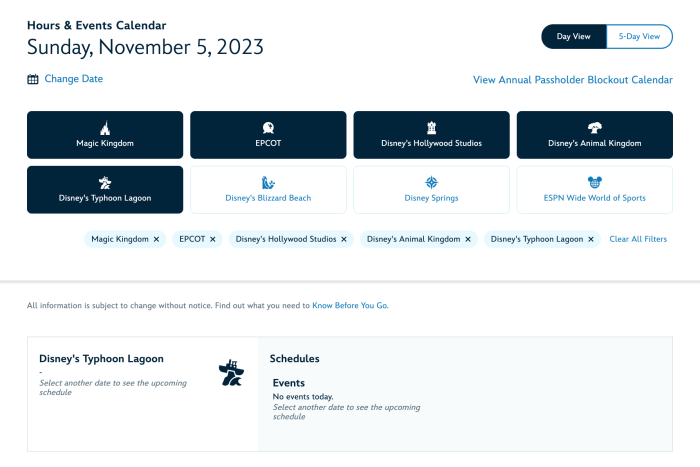Toggle the Disney's Typhoon Lagoon park filter tile
The width and height of the screenshot is (700, 467).
[x=105, y=190]
